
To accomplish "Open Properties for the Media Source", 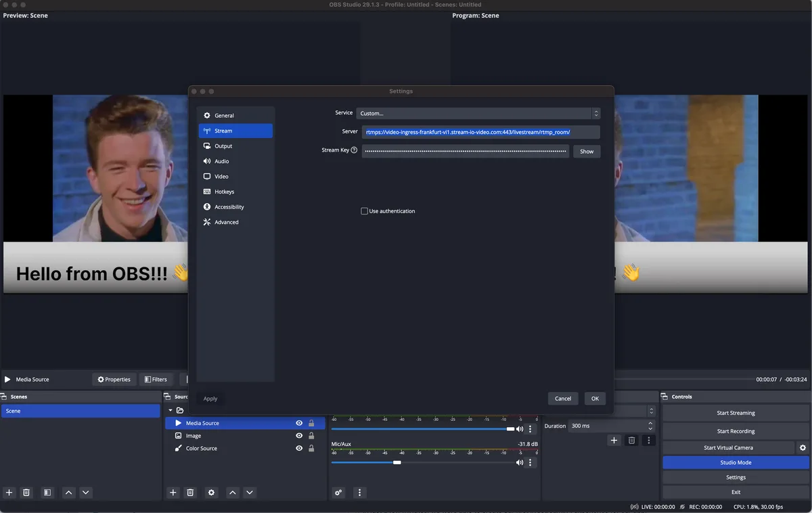I will pos(114,380).
